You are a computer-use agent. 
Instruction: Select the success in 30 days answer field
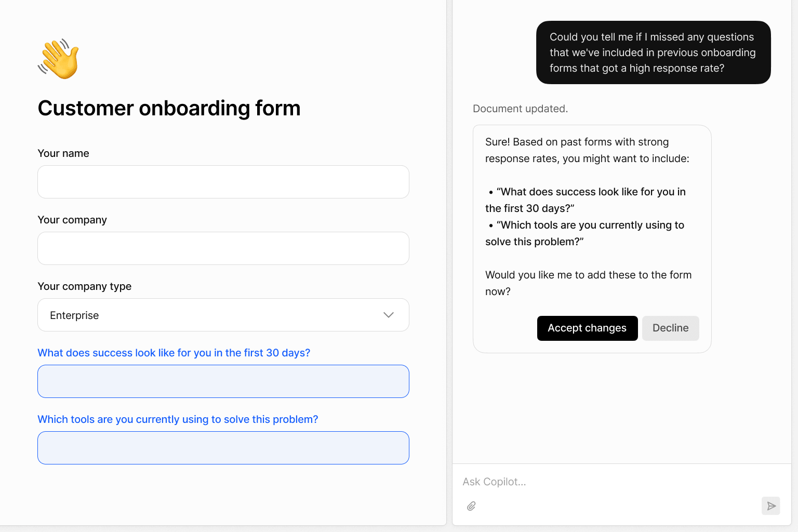click(223, 381)
